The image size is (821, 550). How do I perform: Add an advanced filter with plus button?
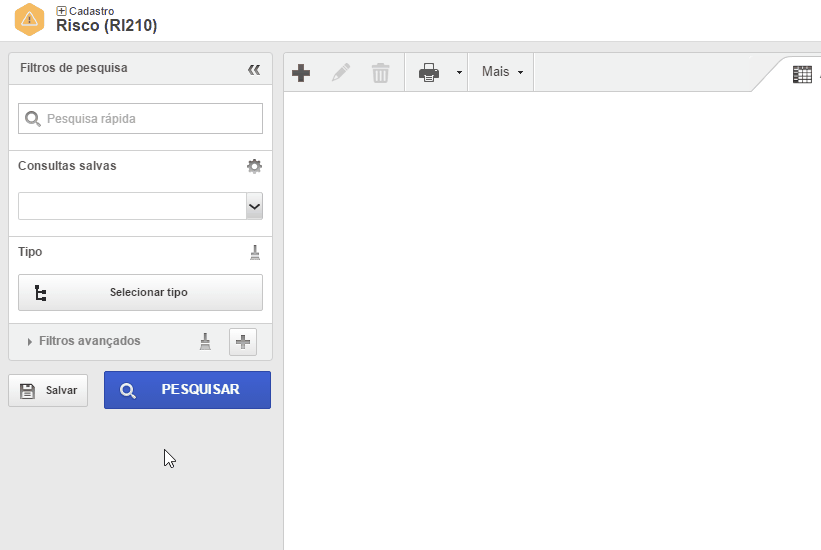tap(242, 341)
